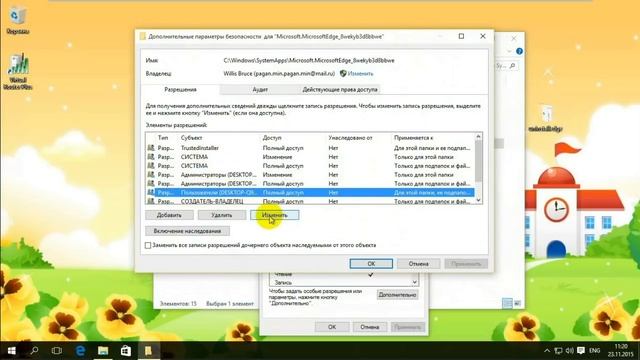The height and width of the screenshot is (360, 640).
Task: Click the Изменить button under the permissions list
Action: pyautogui.click(x=275, y=215)
